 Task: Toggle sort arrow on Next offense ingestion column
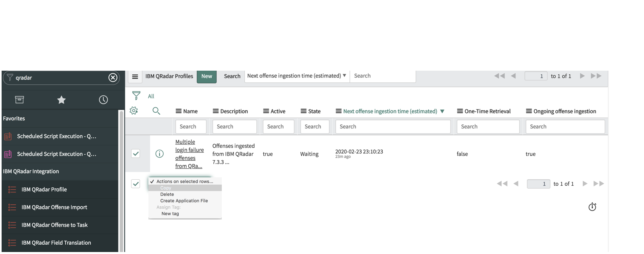[x=442, y=111]
